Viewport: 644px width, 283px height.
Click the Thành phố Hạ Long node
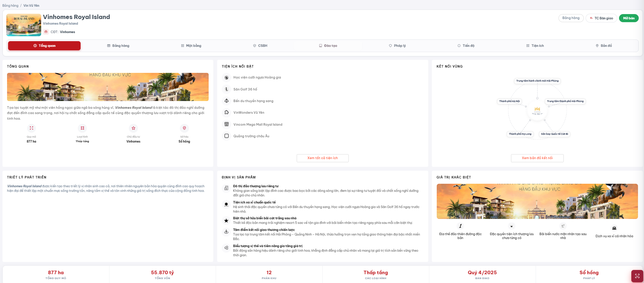tap(520, 134)
